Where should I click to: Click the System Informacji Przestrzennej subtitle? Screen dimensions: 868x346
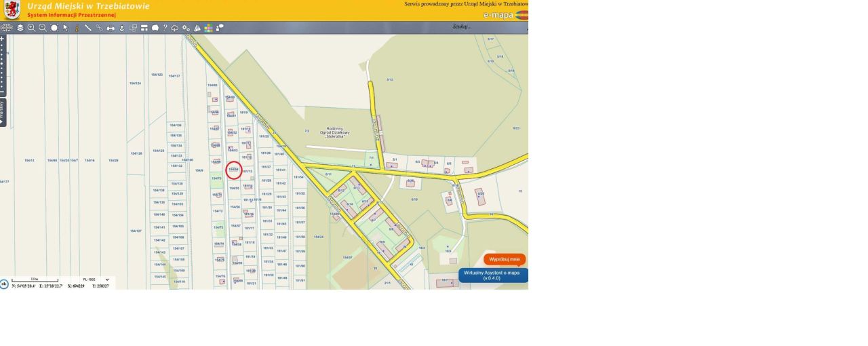(x=71, y=15)
